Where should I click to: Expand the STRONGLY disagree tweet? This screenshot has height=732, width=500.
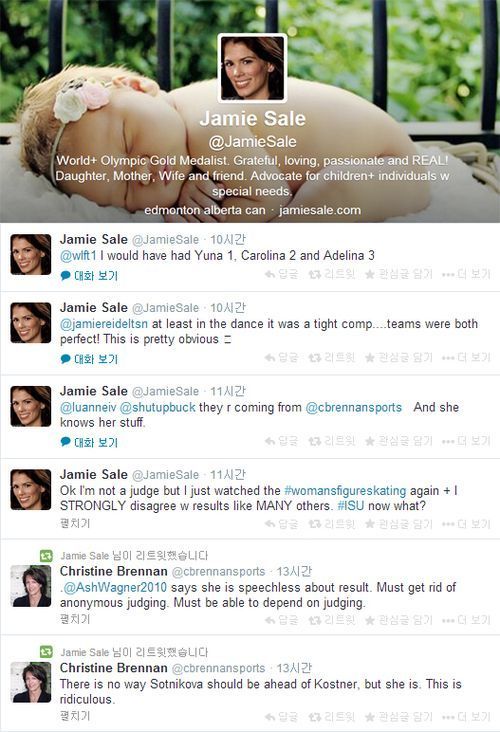75,523
